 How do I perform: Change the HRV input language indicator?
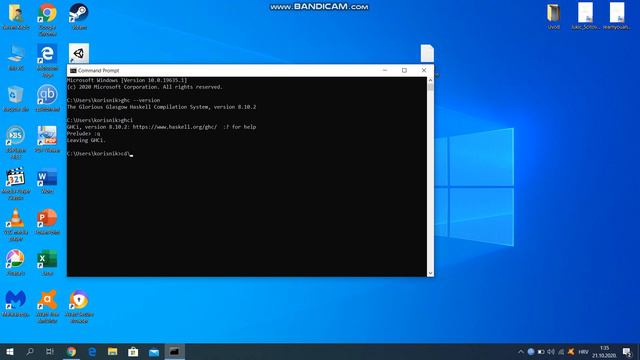click(x=584, y=351)
